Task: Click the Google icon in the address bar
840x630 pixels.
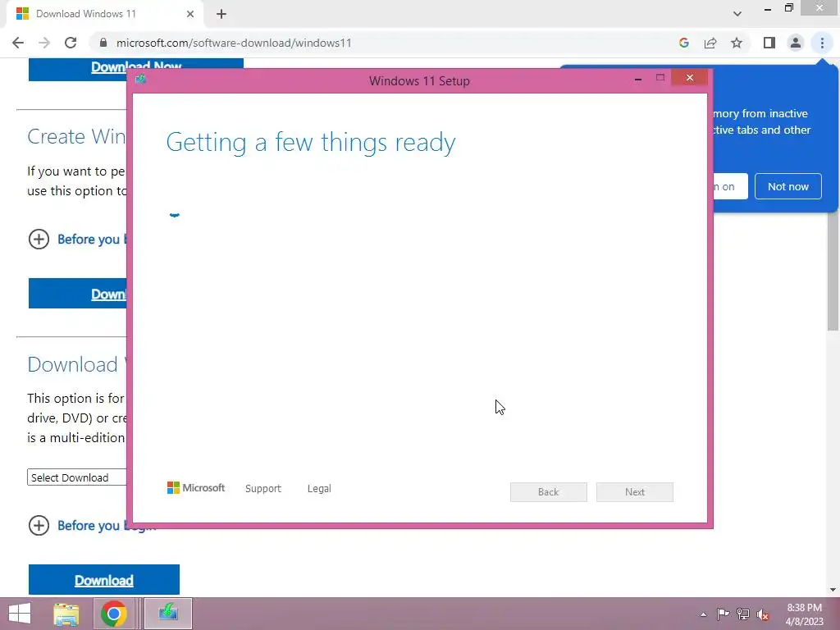Action: pos(683,43)
